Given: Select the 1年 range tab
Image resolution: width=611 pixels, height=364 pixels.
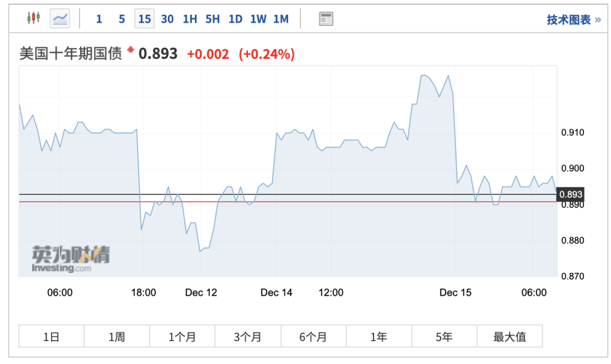Looking at the screenshot, I should [x=378, y=336].
